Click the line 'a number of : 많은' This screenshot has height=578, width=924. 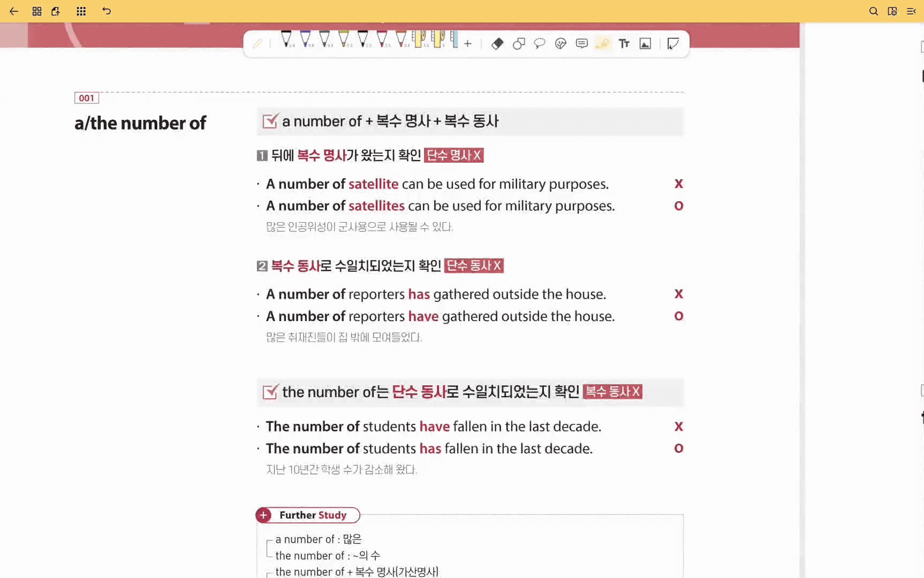[x=319, y=539]
